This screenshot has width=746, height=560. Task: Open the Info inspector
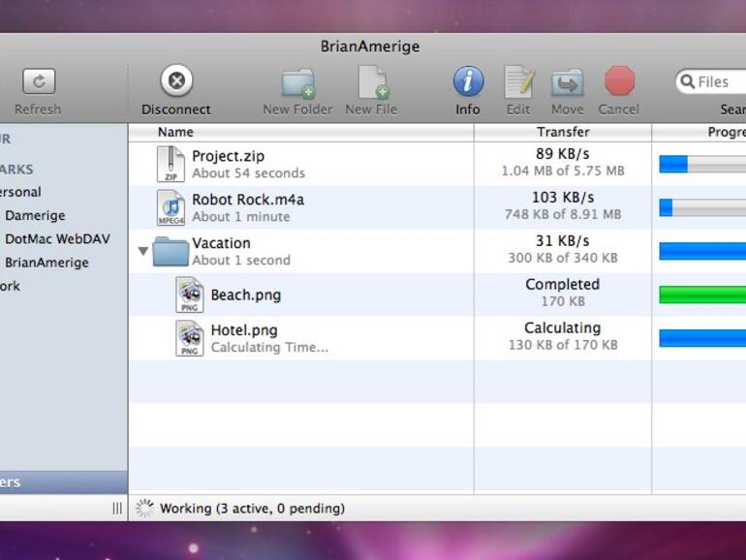[468, 81]
